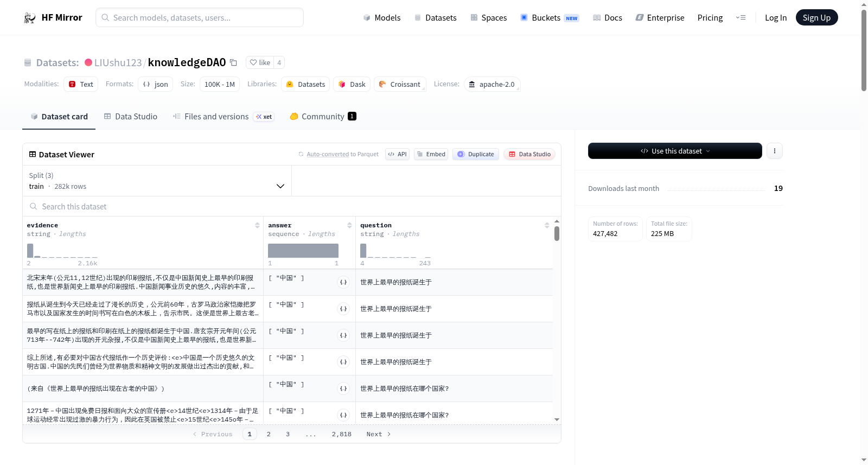Switch to Data Studio tab
This screenshot has height=465, width=868.
130,116
